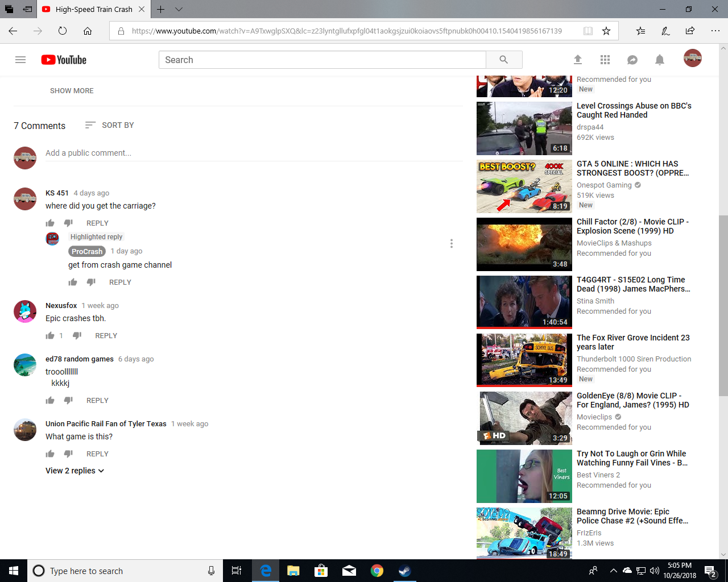Open GTA 5 ONLINE boost video thumbnail

tap(524, 186)
